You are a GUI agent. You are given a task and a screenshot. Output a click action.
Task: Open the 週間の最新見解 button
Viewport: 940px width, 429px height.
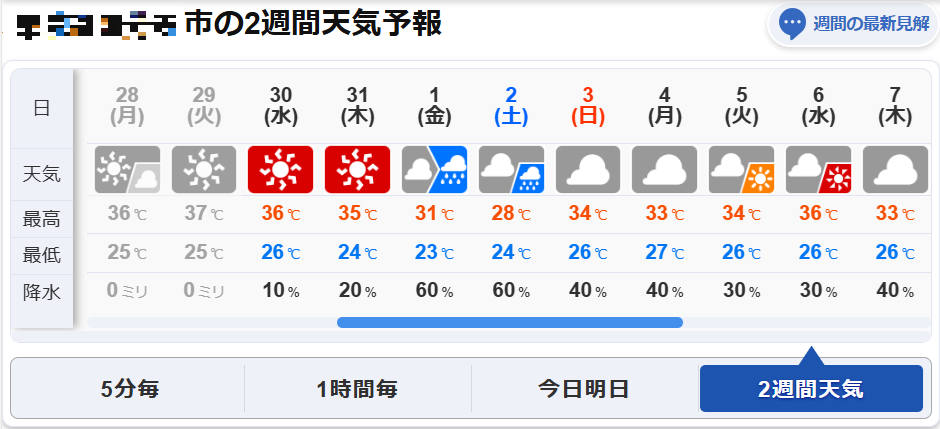pos(854,25)
